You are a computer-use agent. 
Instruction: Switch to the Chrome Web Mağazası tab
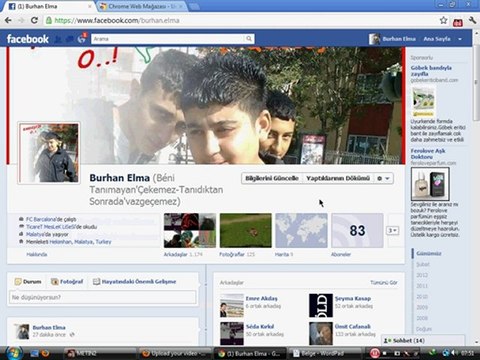pos(142,6)
